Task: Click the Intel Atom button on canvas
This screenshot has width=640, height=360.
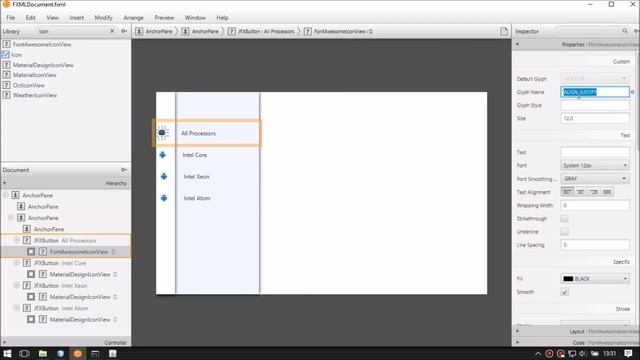Action: [x=196, y=198]
